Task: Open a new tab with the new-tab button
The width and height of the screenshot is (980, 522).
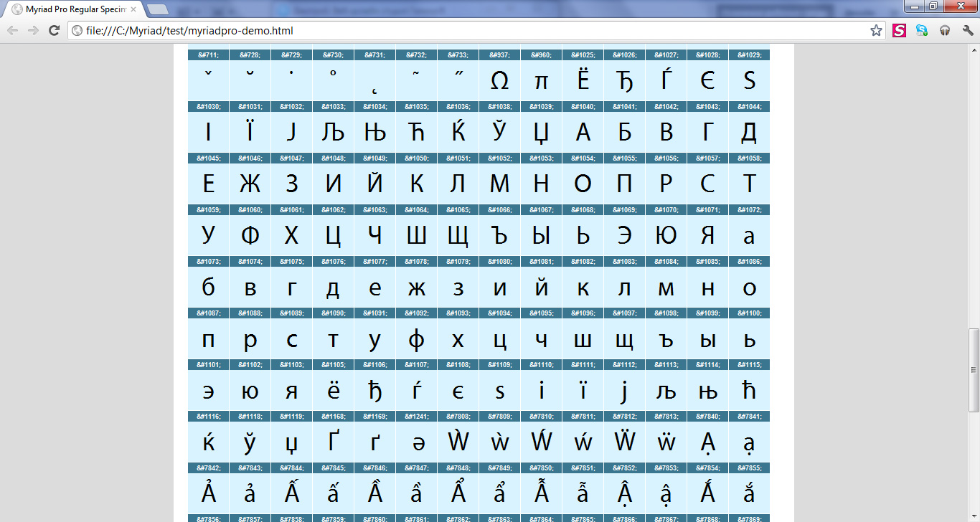Action: click(157, 9)
